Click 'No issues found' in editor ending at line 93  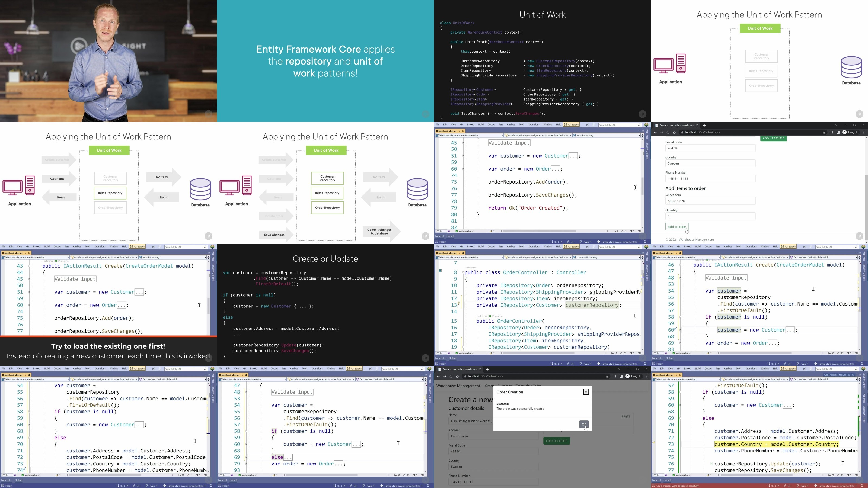pos(249,475)
